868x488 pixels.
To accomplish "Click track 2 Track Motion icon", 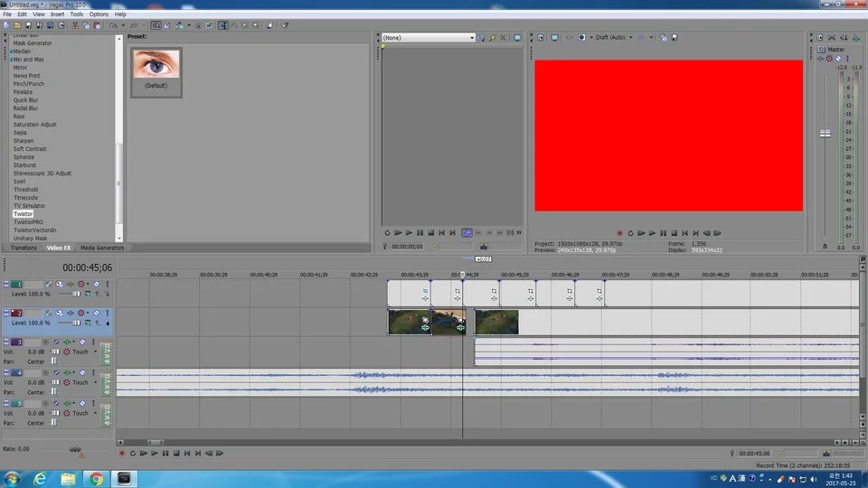I will pos(60,314).
